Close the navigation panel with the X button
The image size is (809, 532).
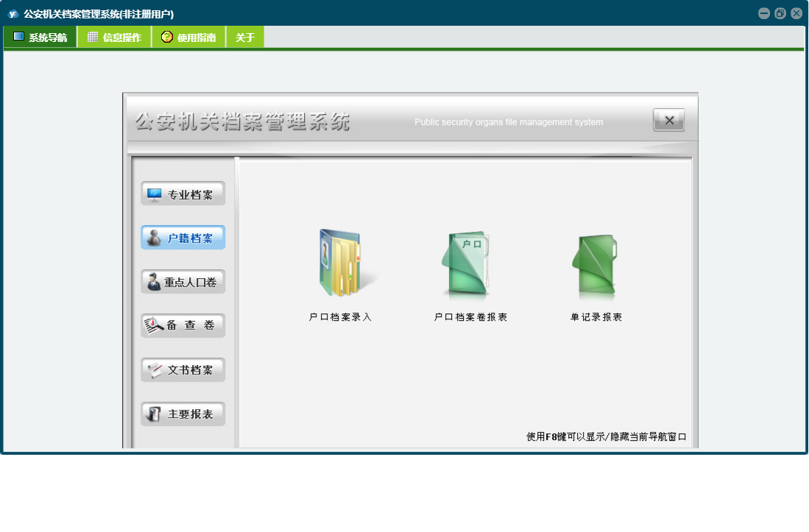click(668, 121)
